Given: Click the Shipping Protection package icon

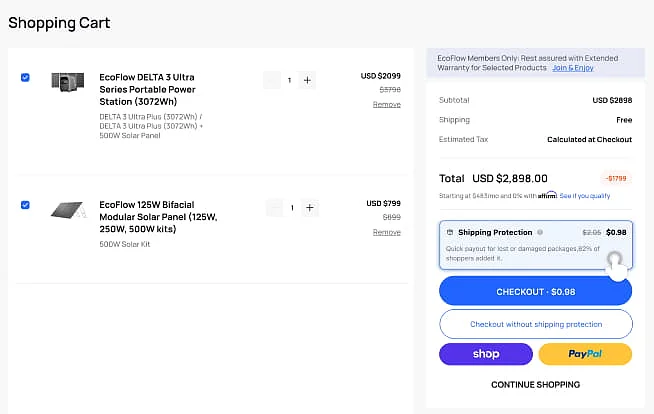Looking at the screenshot, I should [x=450, y=232].
